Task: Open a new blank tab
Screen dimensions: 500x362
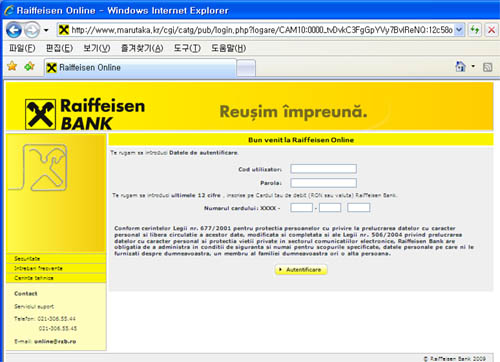Action: tap(246, 68)
